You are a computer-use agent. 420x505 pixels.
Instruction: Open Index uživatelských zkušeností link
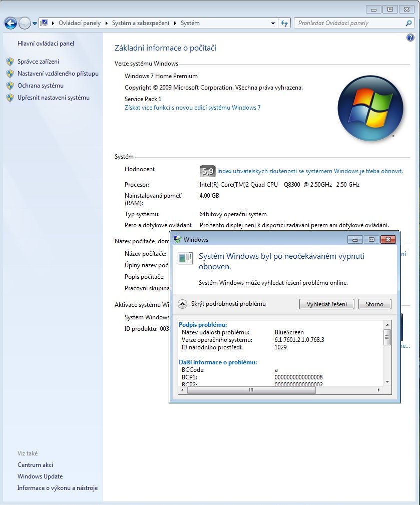[310, 171]
